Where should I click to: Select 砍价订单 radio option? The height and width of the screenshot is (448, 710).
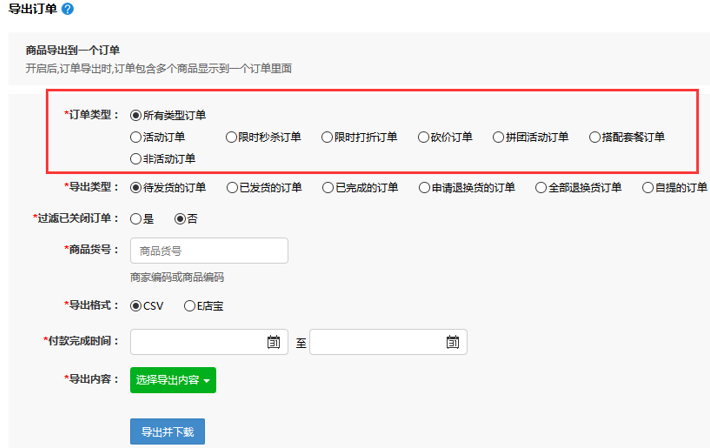pyautogui.click(x=423, y=137)
